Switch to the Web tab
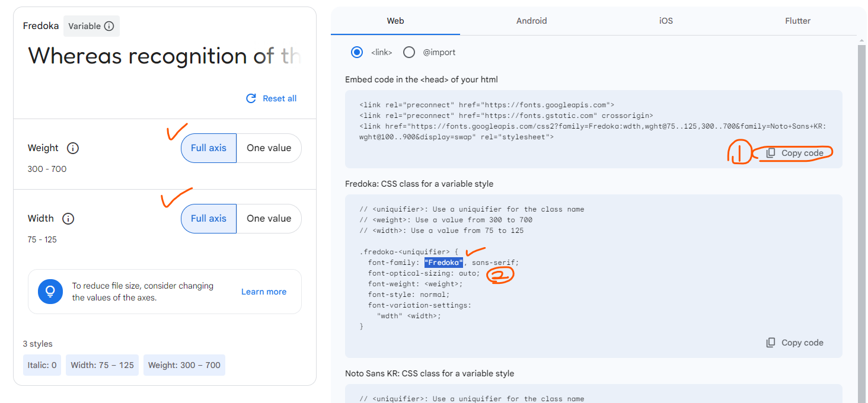868x403 pixels. 395,21
